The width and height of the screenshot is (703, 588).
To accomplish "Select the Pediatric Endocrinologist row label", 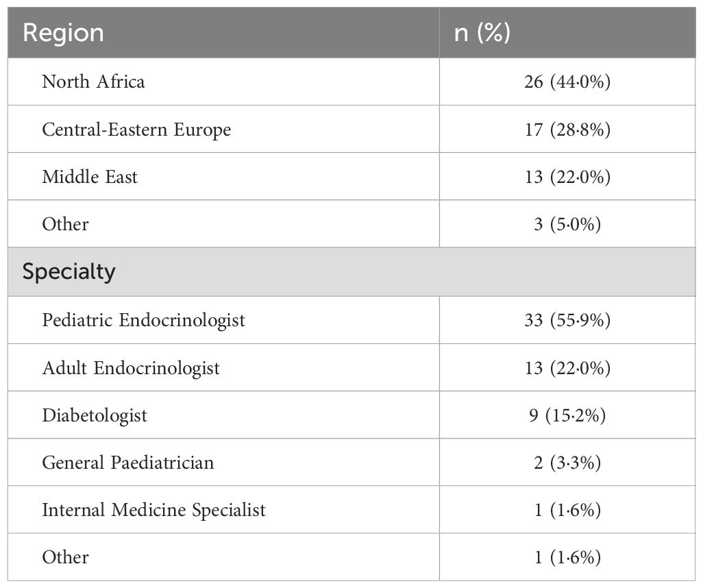I will [x=143, y=320].
